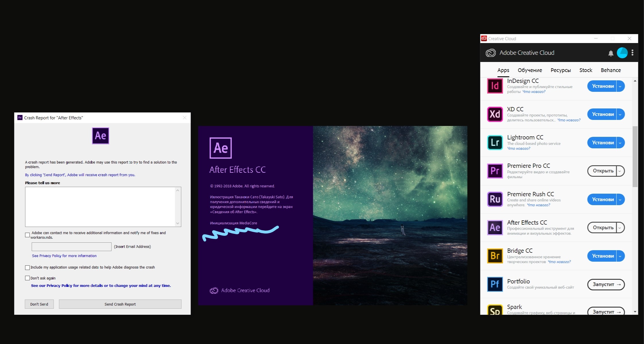Enable Don't ask again option
The height and width of the screenshot is (344, 644).
(x=27, y=278)
